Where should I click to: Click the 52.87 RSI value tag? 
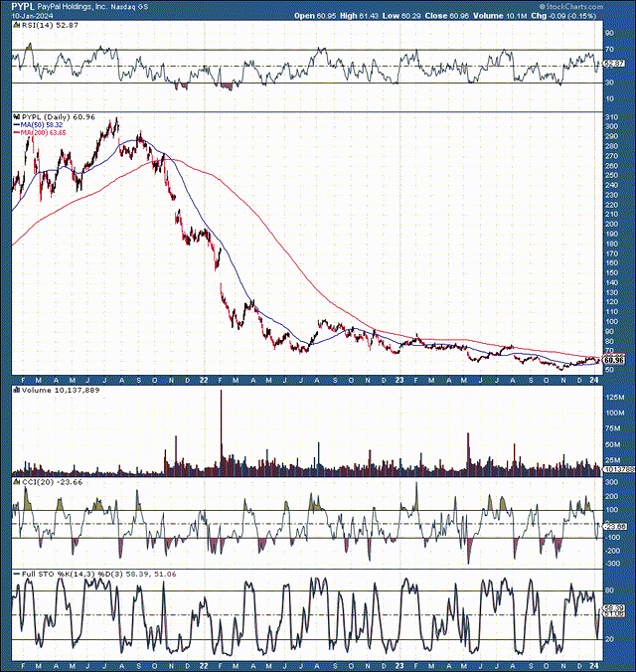[615, 64]
